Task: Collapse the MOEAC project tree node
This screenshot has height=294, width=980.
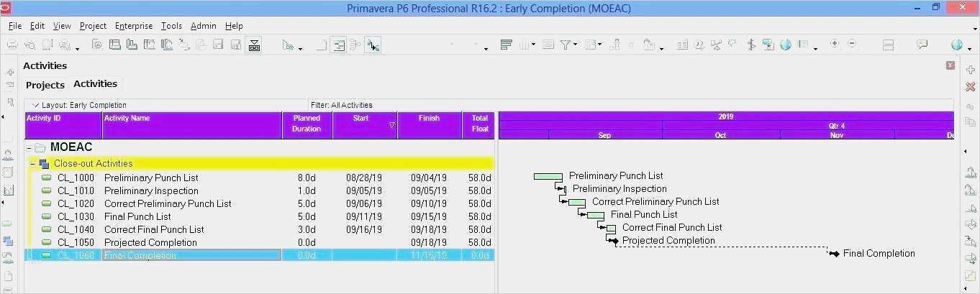Action: [x=29, y=148]
